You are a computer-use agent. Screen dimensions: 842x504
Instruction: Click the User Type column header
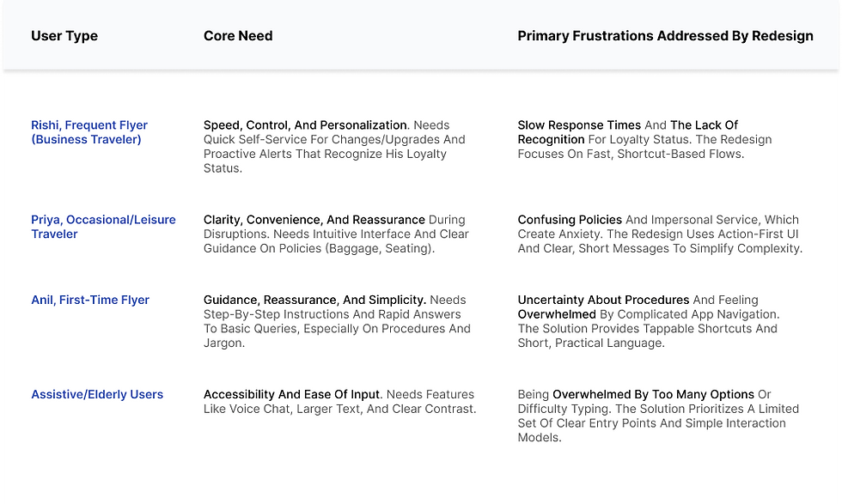pos(64,36)
